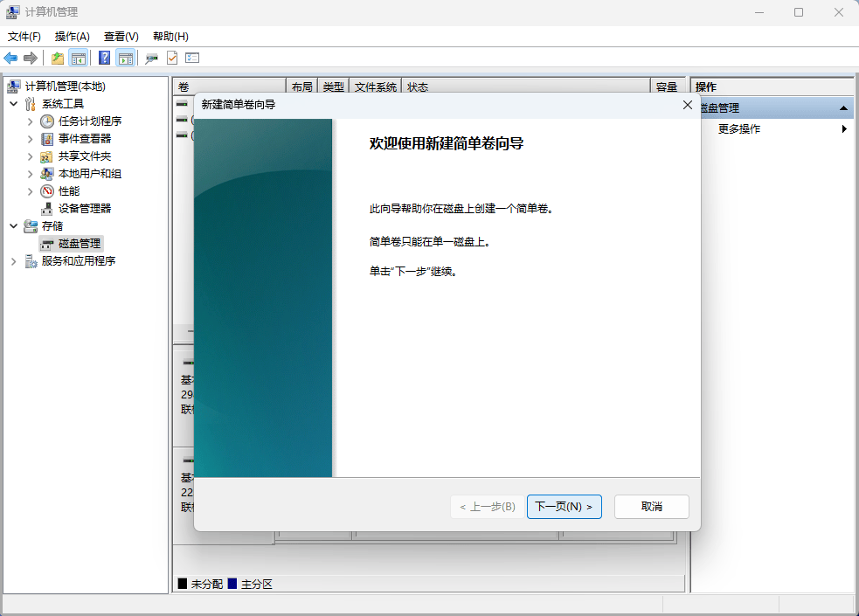
Task: Click the blue Back arrow toolbar icon
Action: 10,58
